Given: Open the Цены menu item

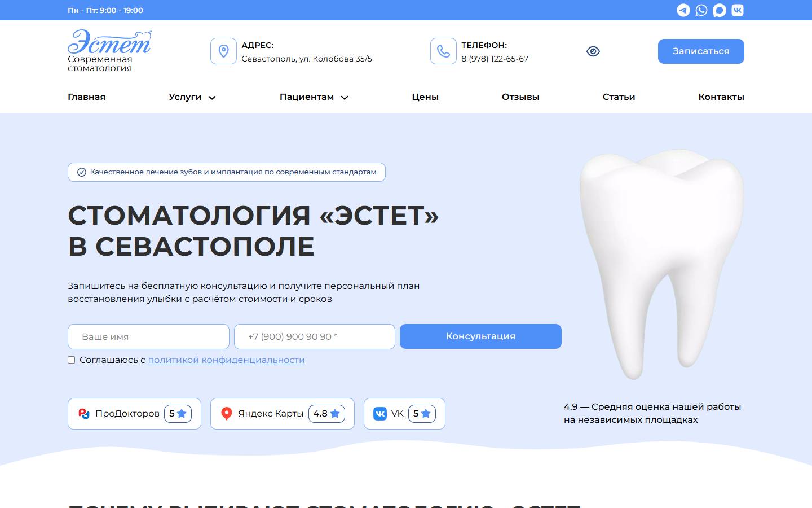Looking at the screenshot, I should tap(425, 97).
